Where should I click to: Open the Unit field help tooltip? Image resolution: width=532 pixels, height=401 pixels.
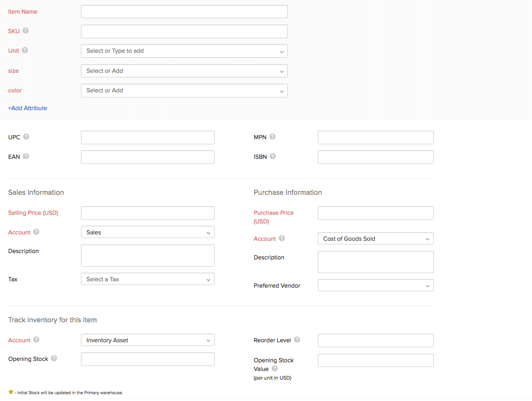[24, 50]
